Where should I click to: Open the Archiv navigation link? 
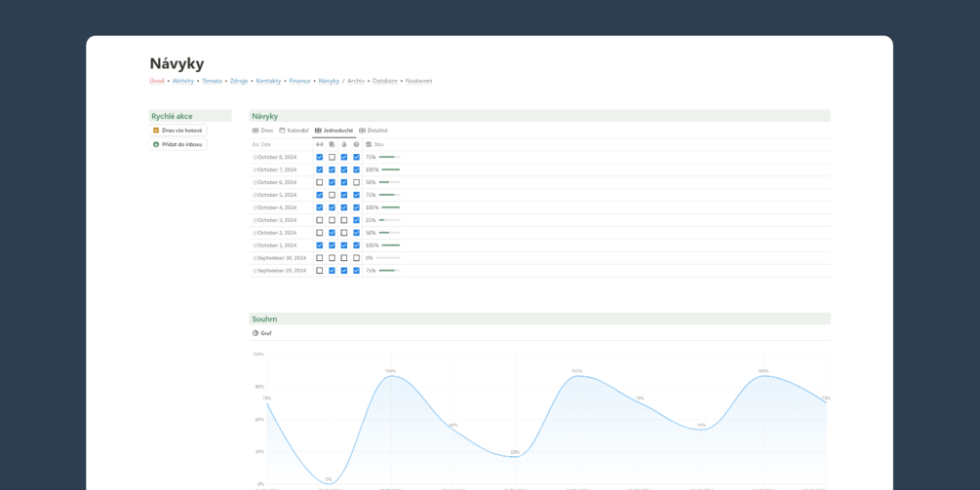click(x=356, y=81)
